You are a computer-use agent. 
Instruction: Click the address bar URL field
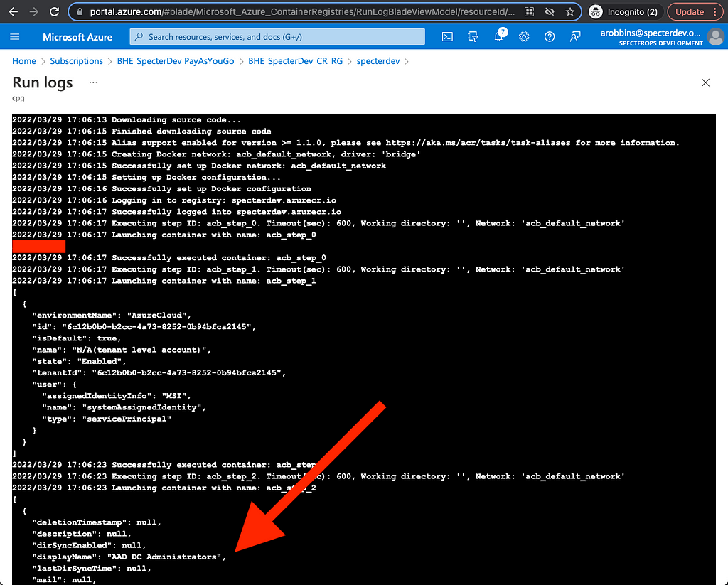click(x=301, y=11)
